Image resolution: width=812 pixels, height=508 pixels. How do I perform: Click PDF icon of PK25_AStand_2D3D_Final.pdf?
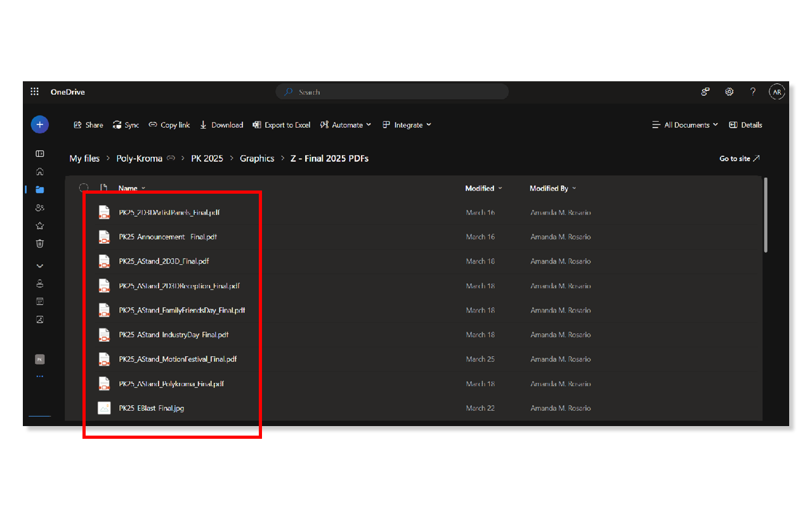tap(104, 262)
